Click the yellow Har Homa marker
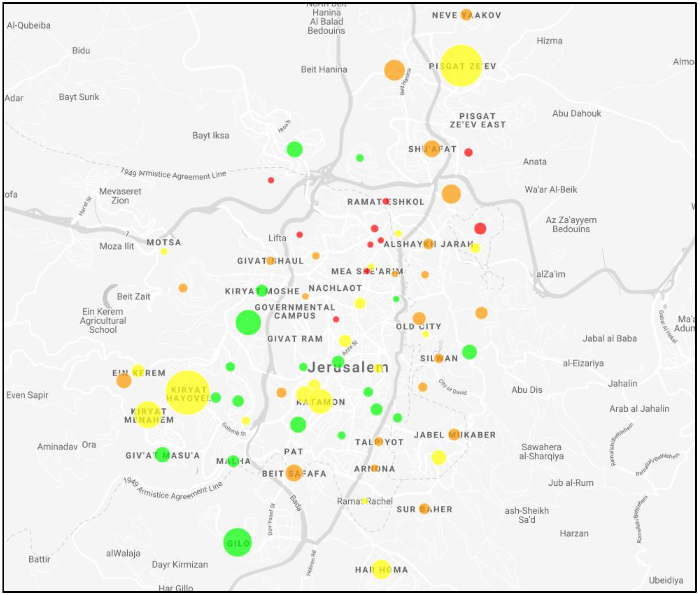The height and width of the screenshot is (595, 700). click(x=381, y=569)
